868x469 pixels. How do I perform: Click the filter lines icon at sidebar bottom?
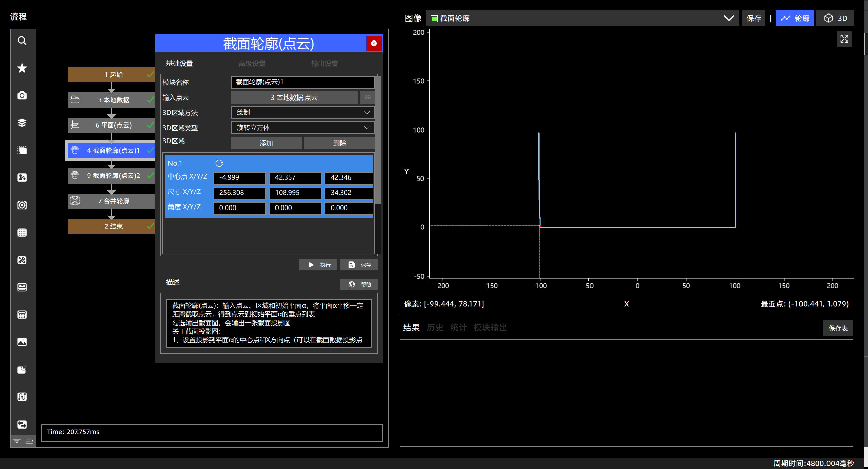tap(17, 441)
